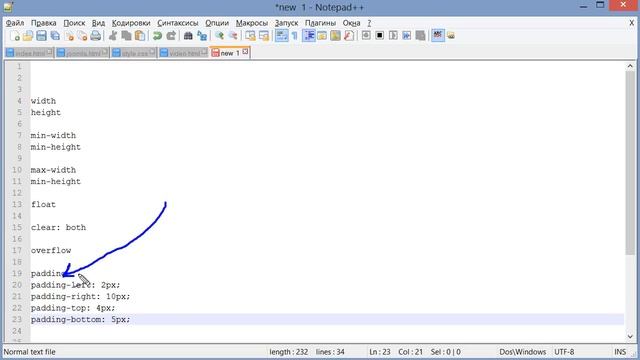Click the Open file folder icon
Screen dimensions: 640x360
pyautogui.click(x=28, y=36)
